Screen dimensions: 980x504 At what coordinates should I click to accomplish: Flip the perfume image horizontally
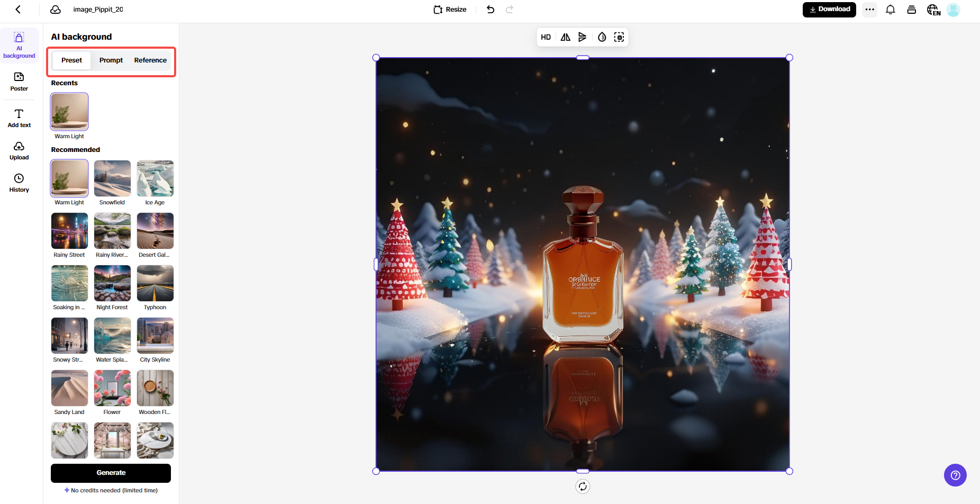[565, 37]
